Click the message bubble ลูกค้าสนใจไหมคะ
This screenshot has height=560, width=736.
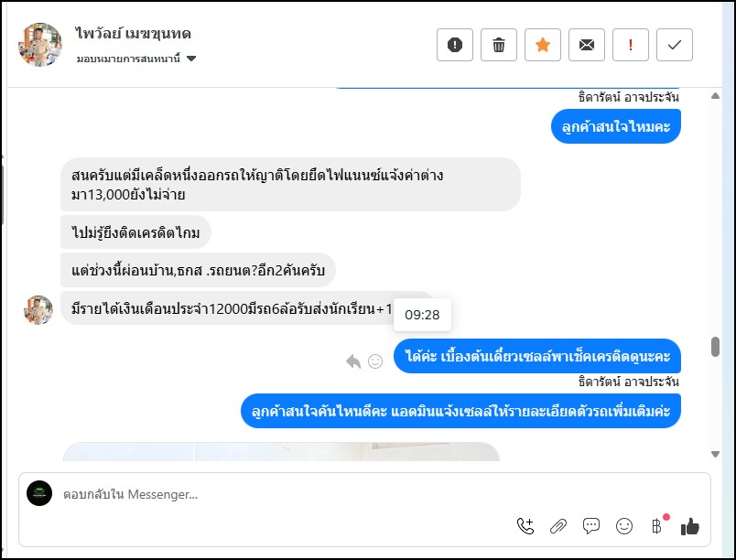point(616,126)
